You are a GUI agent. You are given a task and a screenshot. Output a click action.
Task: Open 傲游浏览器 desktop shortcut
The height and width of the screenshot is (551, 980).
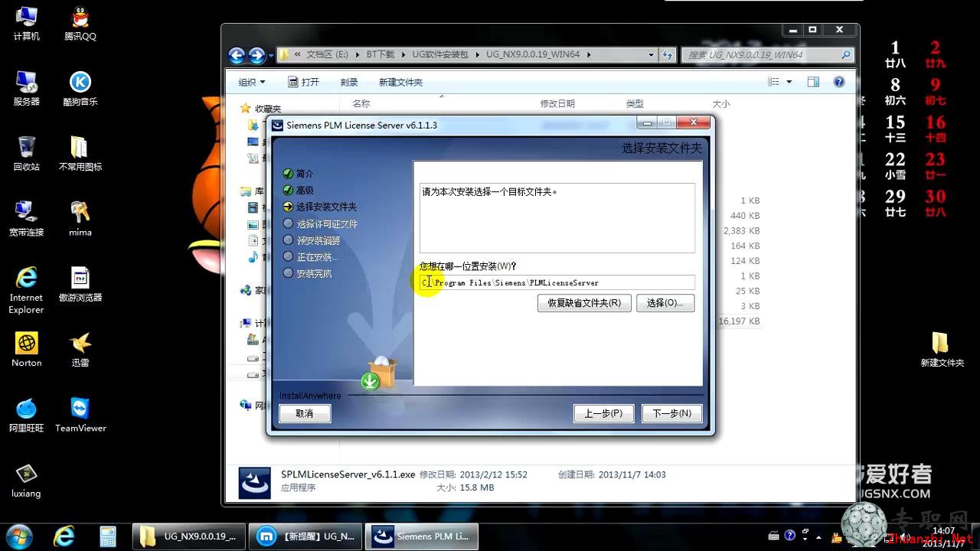click(80, 284)
